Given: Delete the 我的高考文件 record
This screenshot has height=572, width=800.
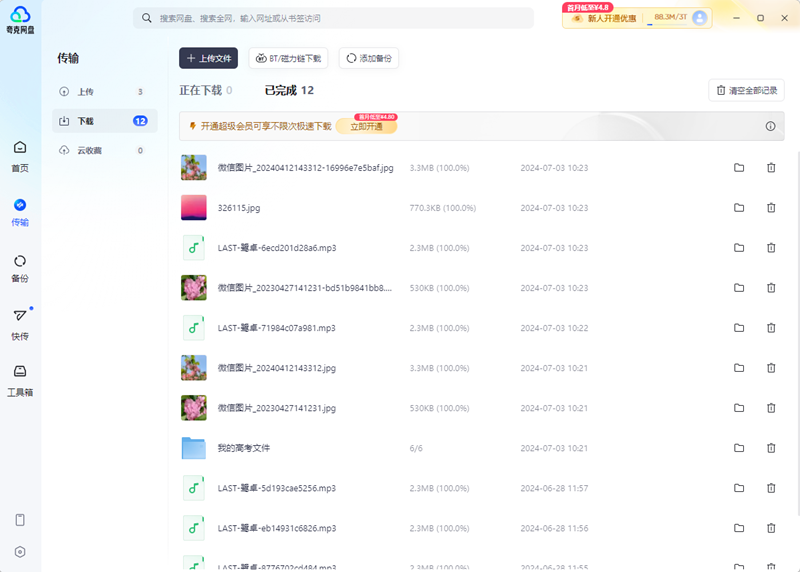Looking at the screenshot, I should coord(771,448).
